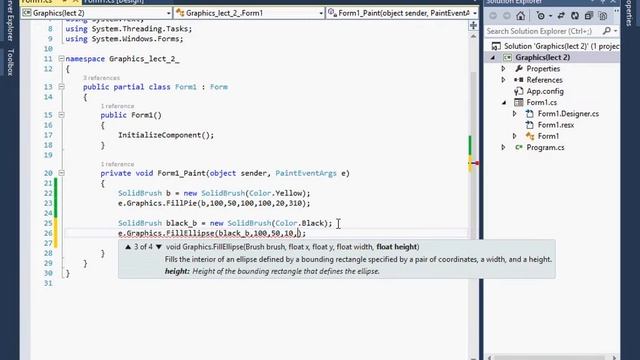Click the '3 references' CodeLens link
640x360 pixels.
(101, 78)
